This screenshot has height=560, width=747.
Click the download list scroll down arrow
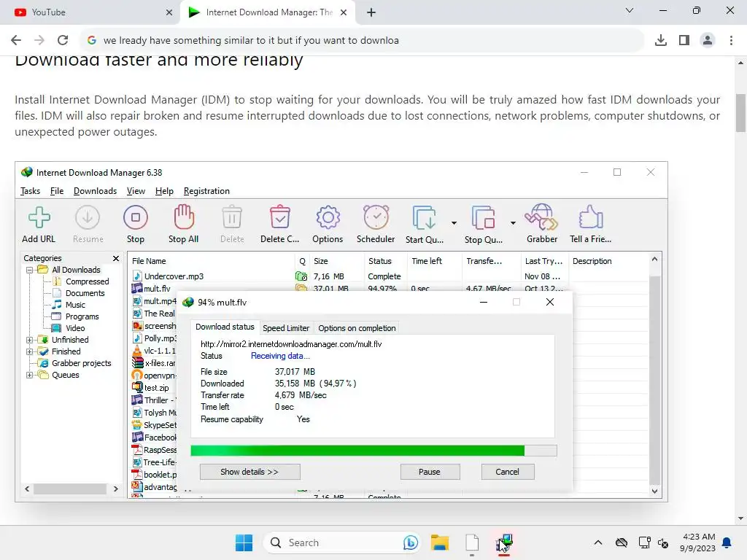pos(654,491)
